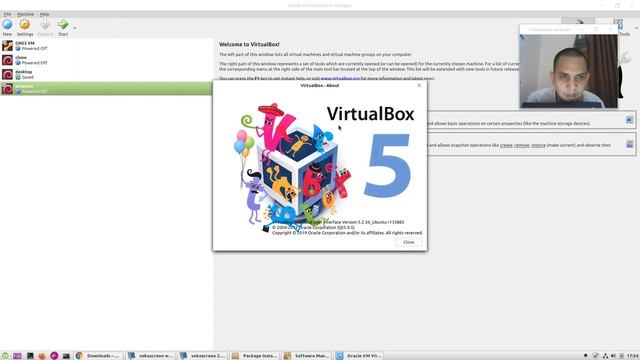Click the 'create' link in Snapshots description

tap(506, 145)
